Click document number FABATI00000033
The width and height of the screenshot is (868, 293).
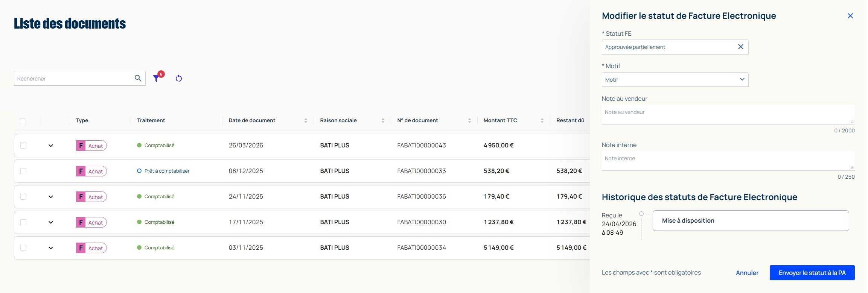pyautogui.click(x=422, y=171)
